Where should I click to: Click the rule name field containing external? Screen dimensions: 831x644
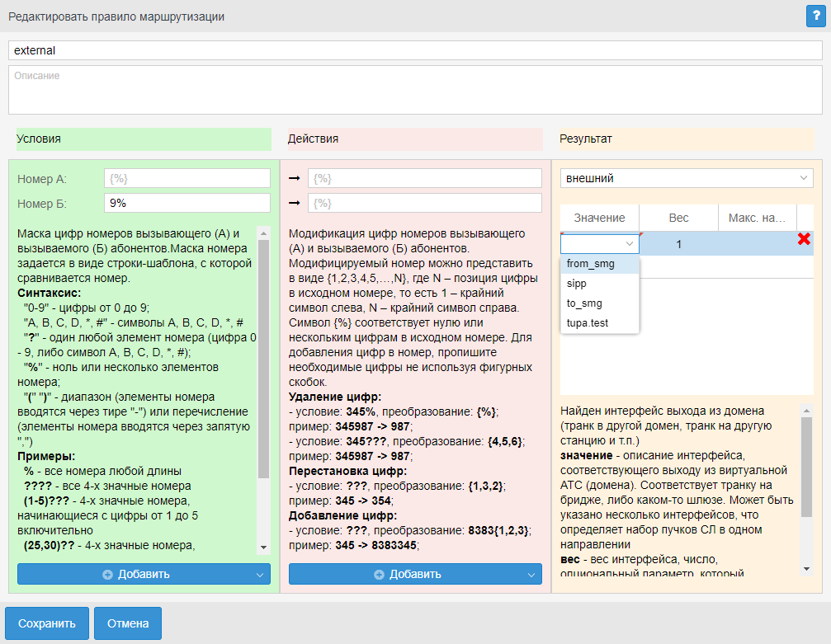(415, 50)
